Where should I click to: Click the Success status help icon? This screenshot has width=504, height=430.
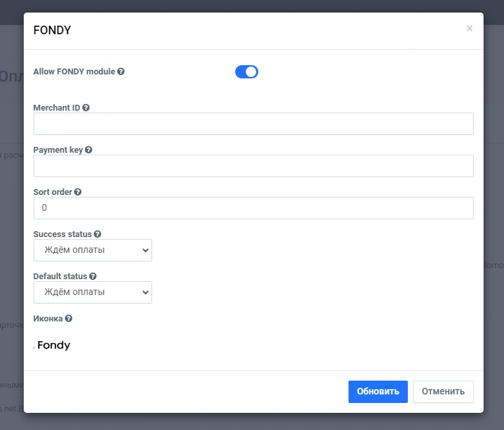tap(98, 234)
